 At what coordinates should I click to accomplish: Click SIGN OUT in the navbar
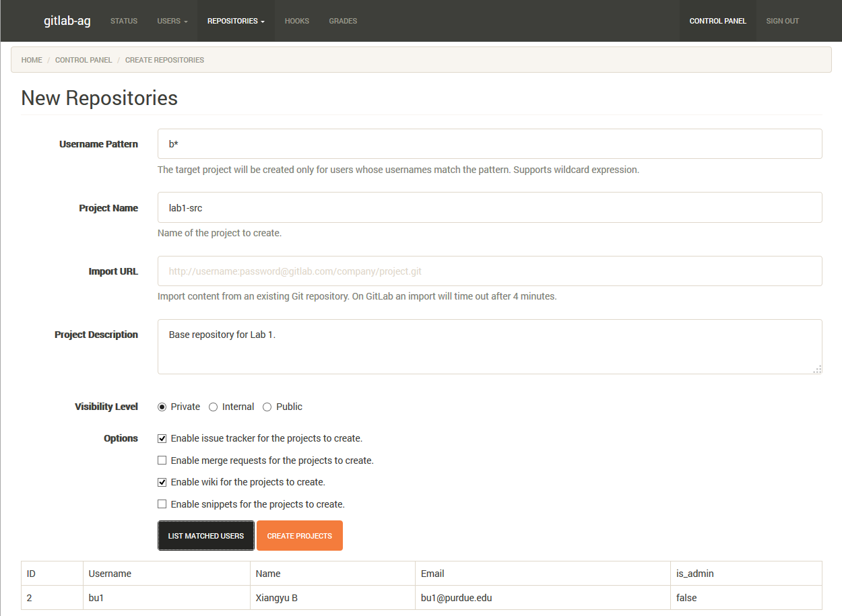tap(782, 21)
